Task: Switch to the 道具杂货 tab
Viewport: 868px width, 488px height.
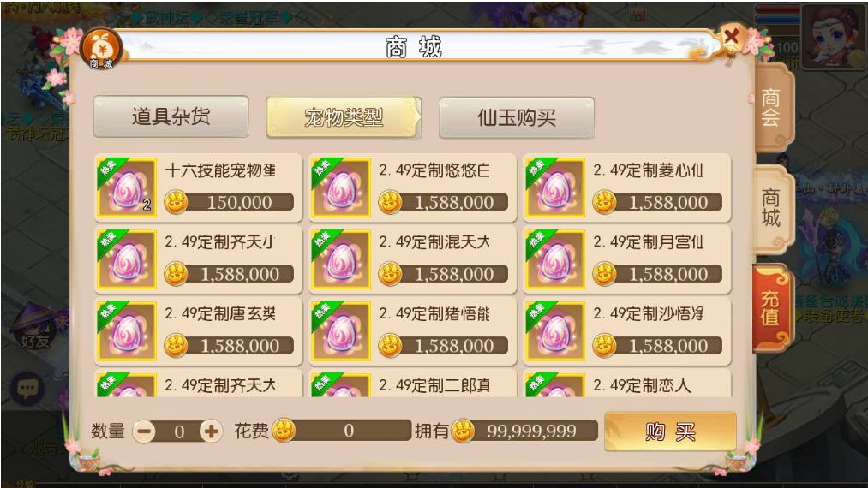Action: pos(171,116)
